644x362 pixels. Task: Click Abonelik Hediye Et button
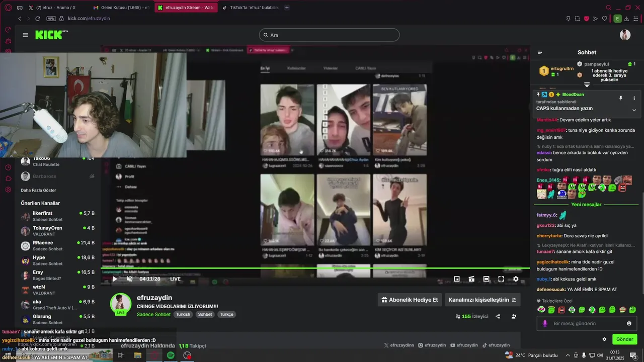pyautogui.click(x=410, y=300)
